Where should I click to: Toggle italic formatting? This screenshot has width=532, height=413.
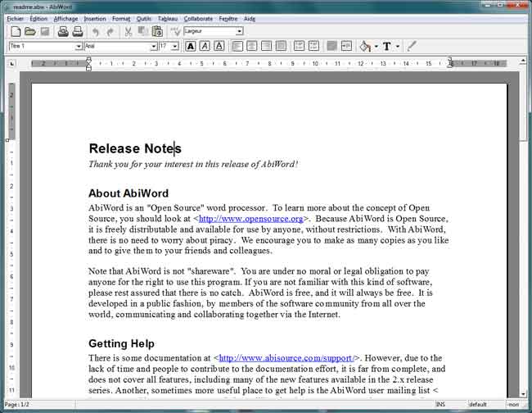(205, 46)
